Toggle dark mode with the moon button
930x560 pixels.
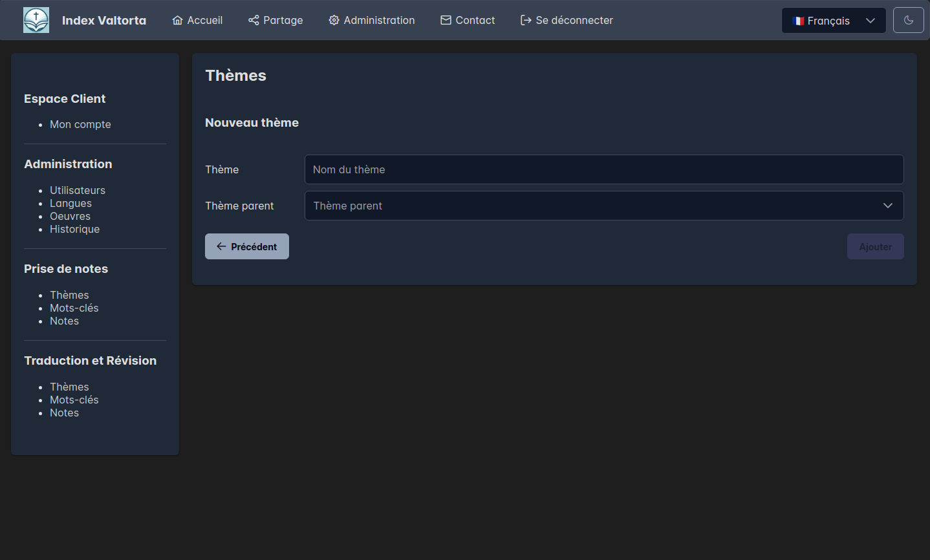pyautogui.click(x=908, y=20)
